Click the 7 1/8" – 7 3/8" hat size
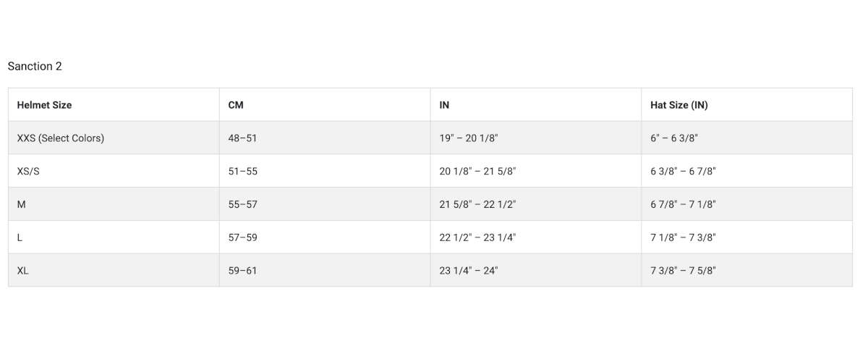This screenshot has height=362, width=868. point(683,237)
